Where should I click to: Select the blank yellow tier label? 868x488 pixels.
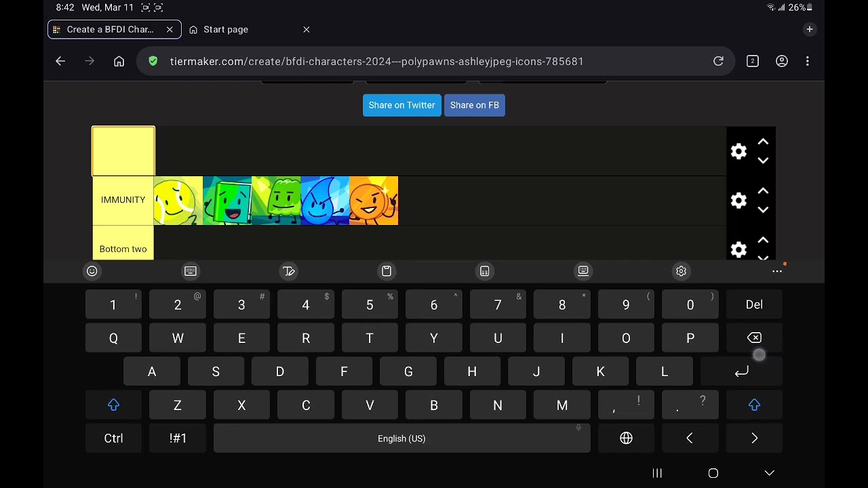tap(123, 151)
